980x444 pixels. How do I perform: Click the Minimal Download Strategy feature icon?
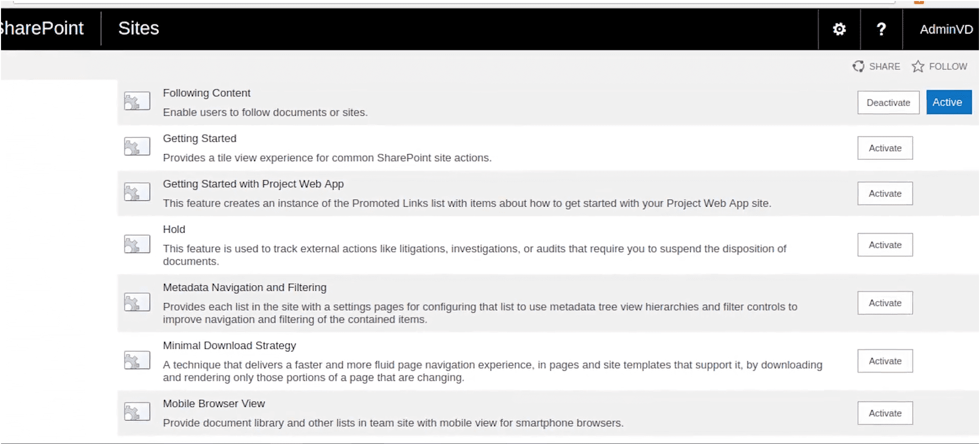pyautogui.click(x=137, y=360)
